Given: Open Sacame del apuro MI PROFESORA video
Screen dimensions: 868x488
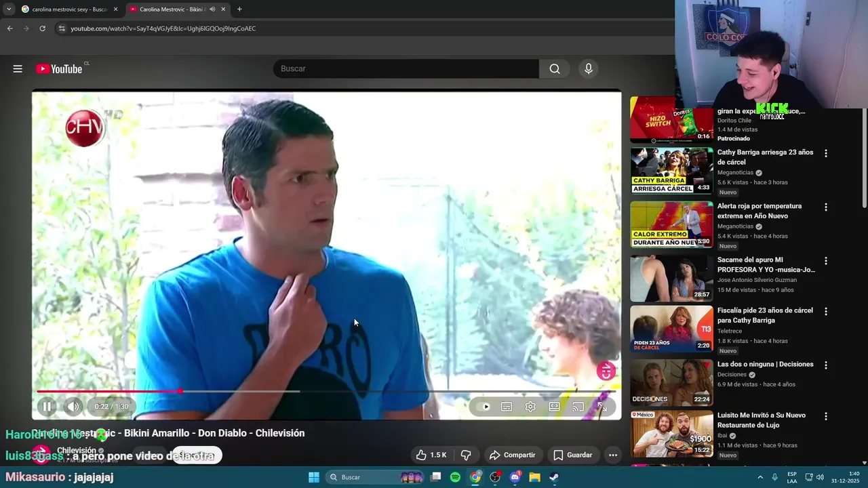Looking at the screenshot, I should [x=766, y=264].
